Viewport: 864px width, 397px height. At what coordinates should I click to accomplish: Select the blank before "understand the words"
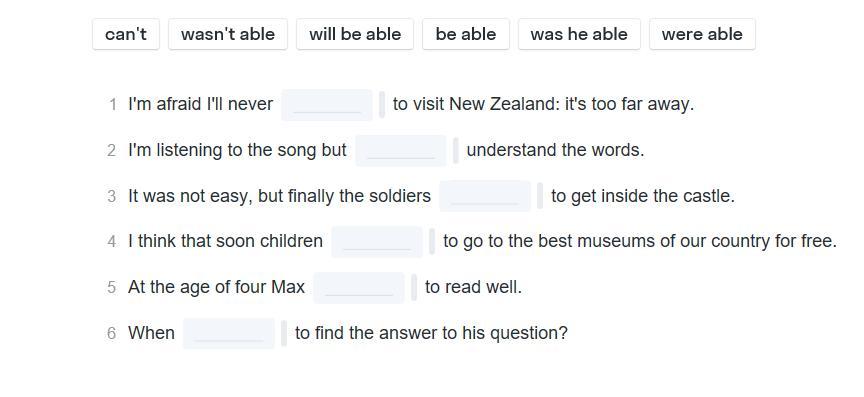click(x=401, y=151)
